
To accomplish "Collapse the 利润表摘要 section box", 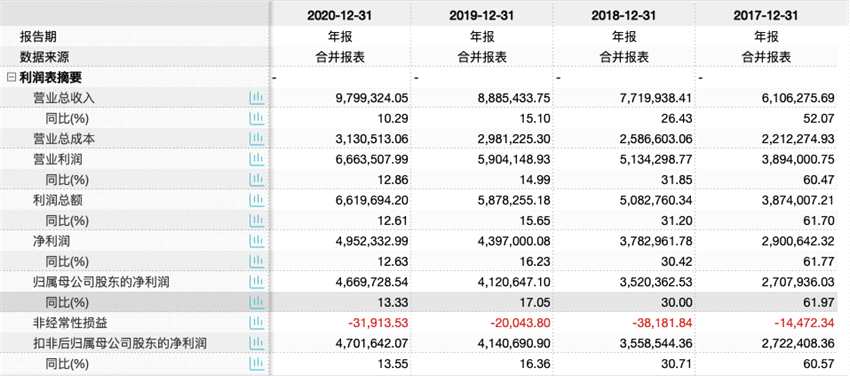I will point(11,77).
